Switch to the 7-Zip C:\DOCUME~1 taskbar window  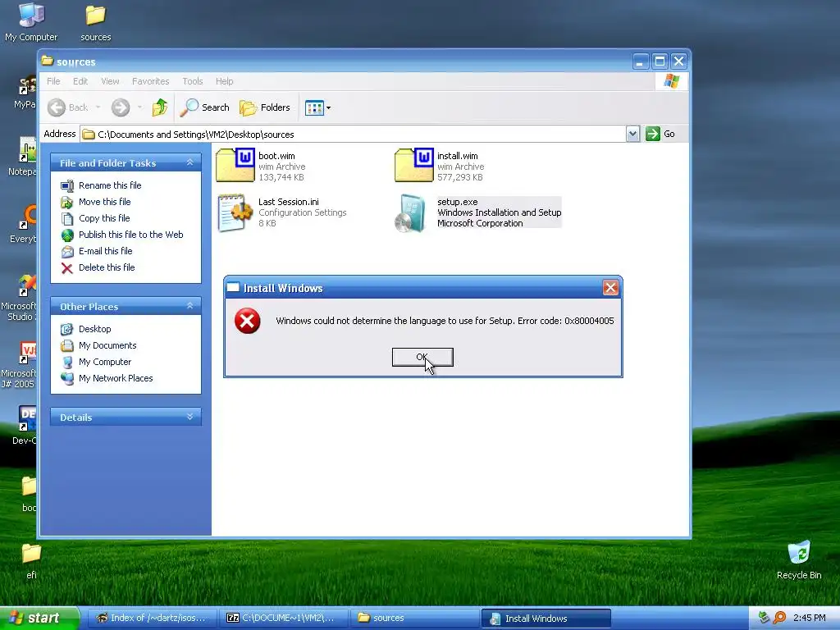283,619
